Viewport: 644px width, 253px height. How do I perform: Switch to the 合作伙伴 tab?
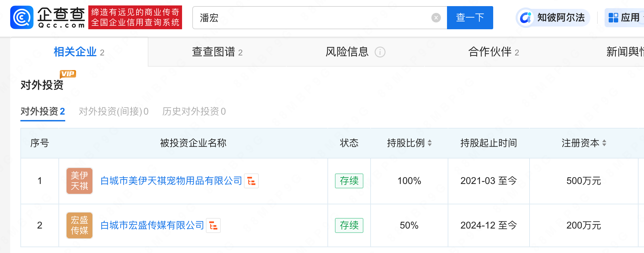(x=493, y=52)
